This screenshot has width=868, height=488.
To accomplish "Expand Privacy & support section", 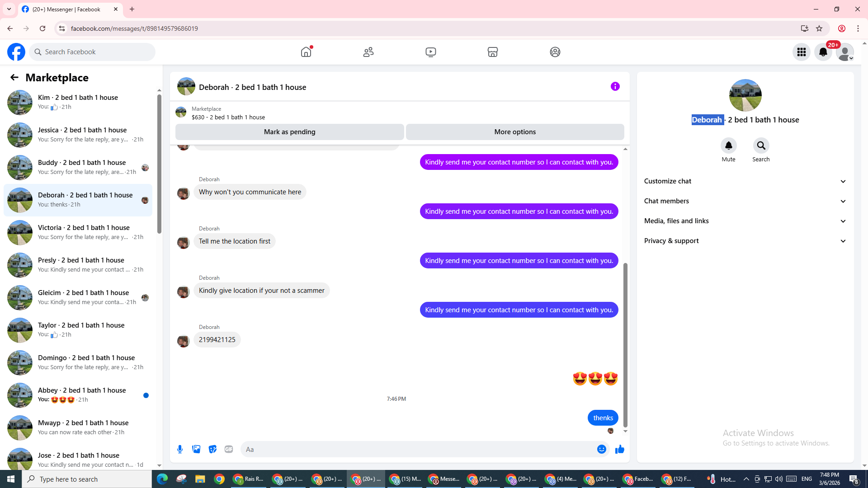I will point(745,241).
